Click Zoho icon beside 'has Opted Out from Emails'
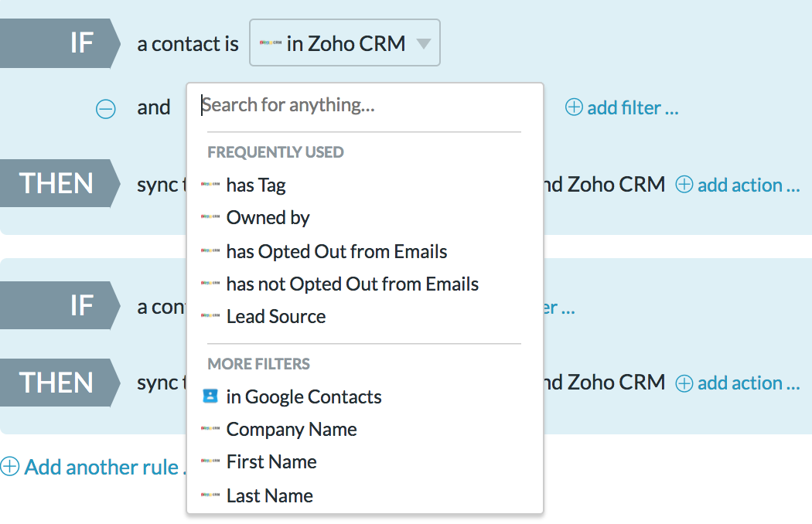The width and height of the screenshot is (812, 524). [210, 250]
